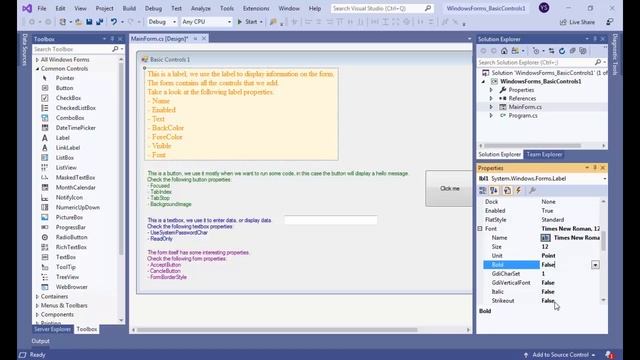Click the Save All toolbar icon
The width and height of the screenshot is (640, 360).
click(x=99, y=22)
